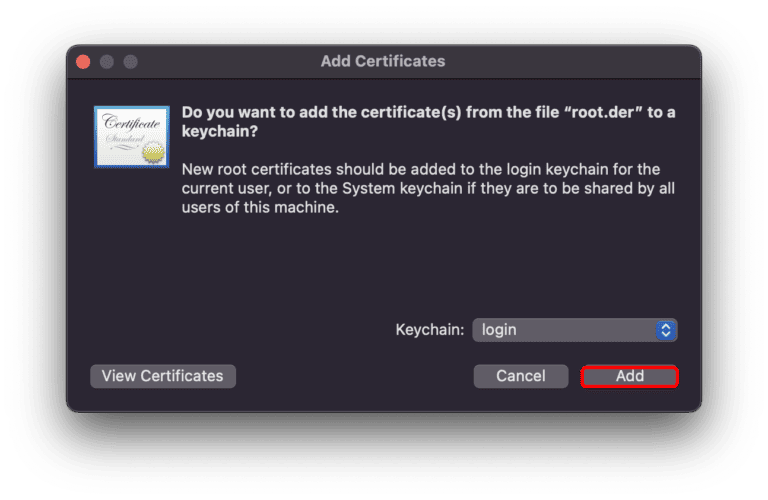Click the certificate document icon
Viewport: 768px width, 500px height.
click(x=131, y=135)
